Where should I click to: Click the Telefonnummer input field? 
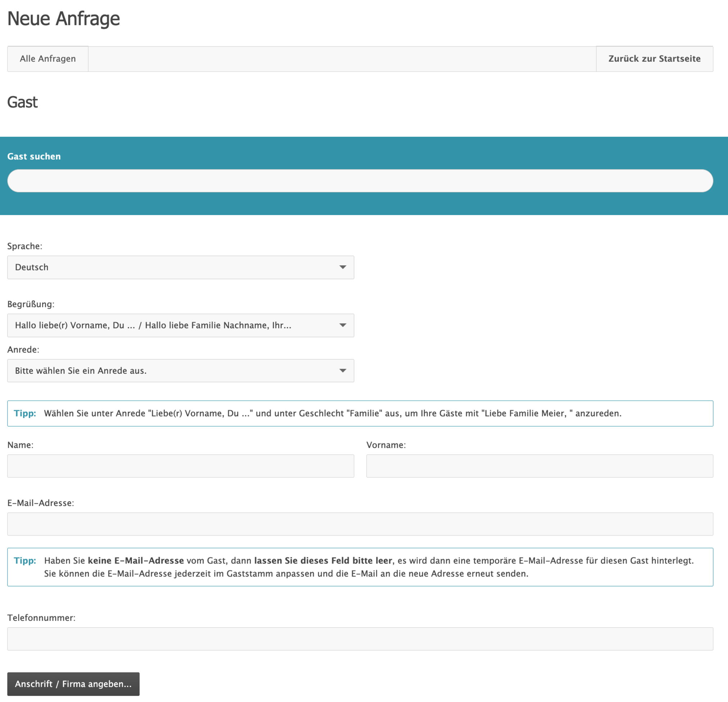[360, 639]
